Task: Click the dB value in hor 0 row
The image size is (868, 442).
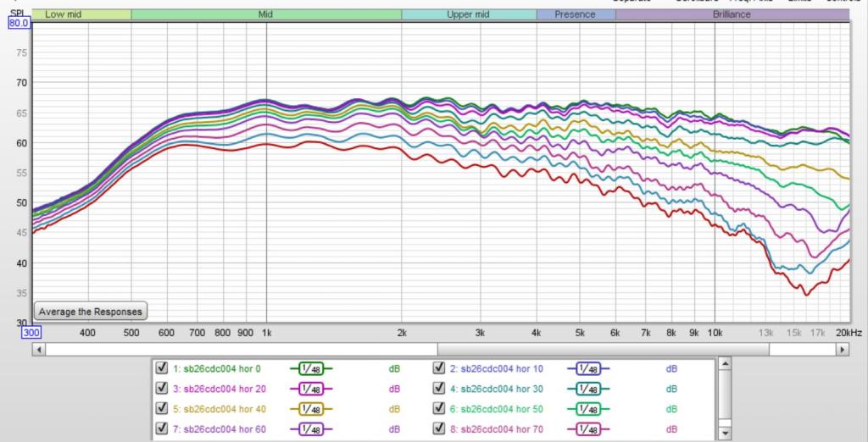Action: point(394,369)
